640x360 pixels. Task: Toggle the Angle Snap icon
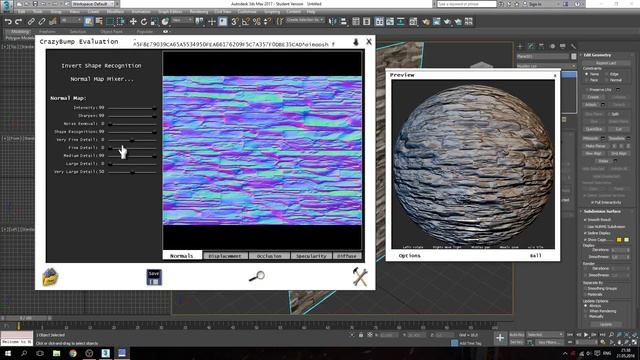(x=246, y=21)
